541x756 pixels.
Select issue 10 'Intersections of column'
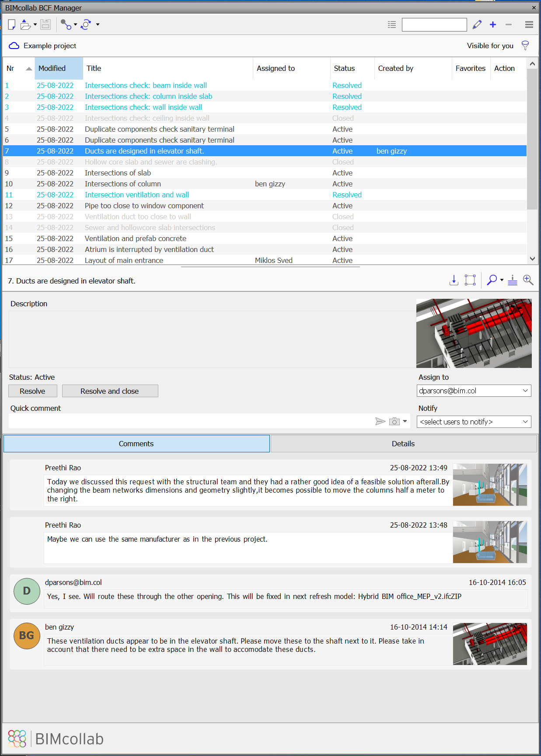265,184
